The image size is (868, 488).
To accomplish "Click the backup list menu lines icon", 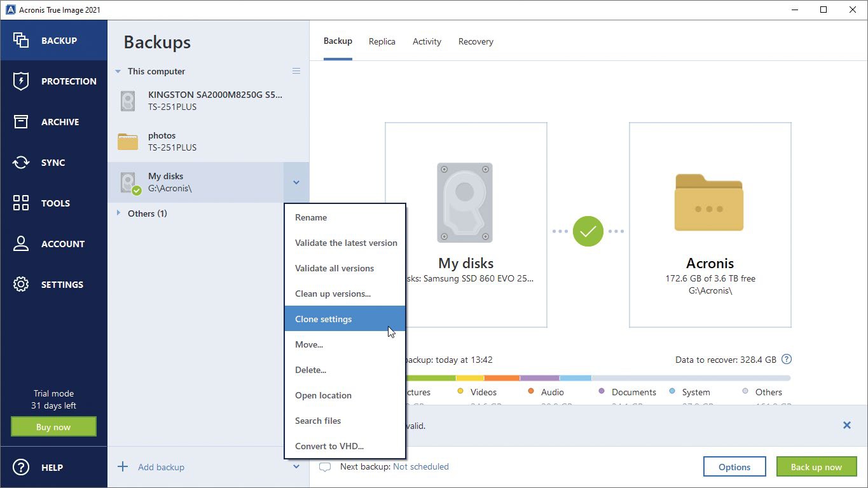I will tap(296, 71).
